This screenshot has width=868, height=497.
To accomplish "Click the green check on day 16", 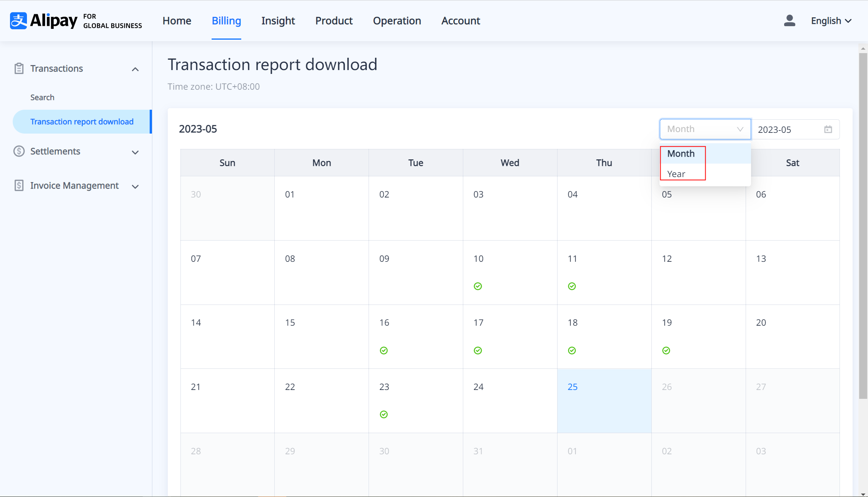I will pos(384,350).
